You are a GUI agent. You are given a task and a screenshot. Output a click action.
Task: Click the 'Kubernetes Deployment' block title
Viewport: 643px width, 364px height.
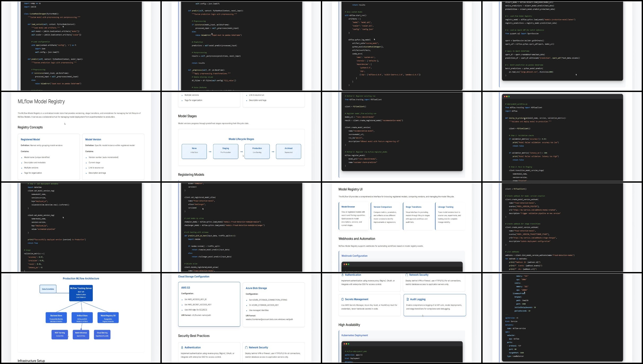(x=355, y=335)
